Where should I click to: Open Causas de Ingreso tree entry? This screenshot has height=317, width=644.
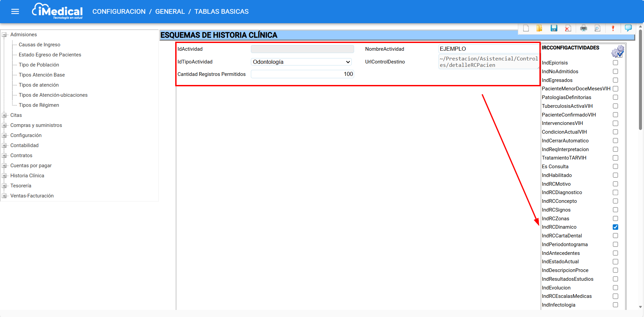coord(39,45)
